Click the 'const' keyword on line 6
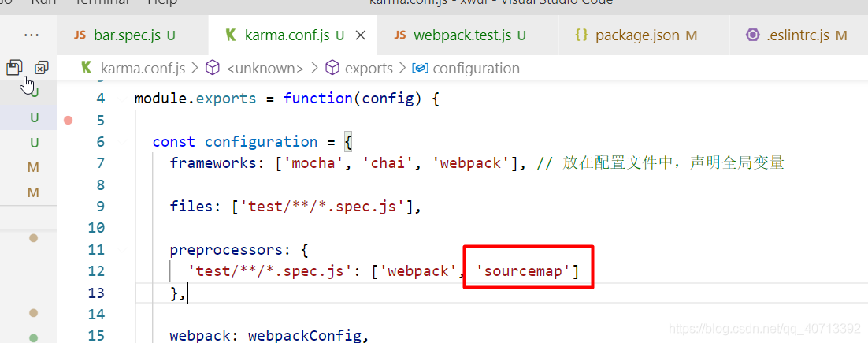The width and height of the screenshot is (868, 343). click(174, 142)
